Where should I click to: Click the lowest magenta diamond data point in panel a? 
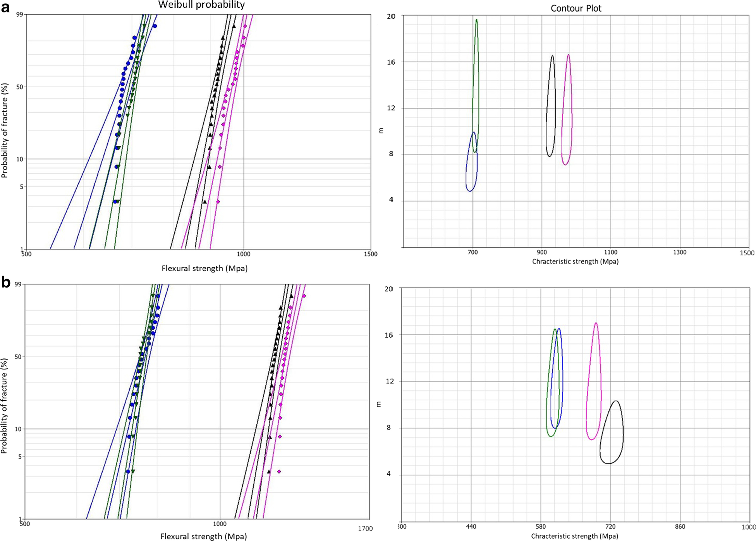tap(218, 202)
